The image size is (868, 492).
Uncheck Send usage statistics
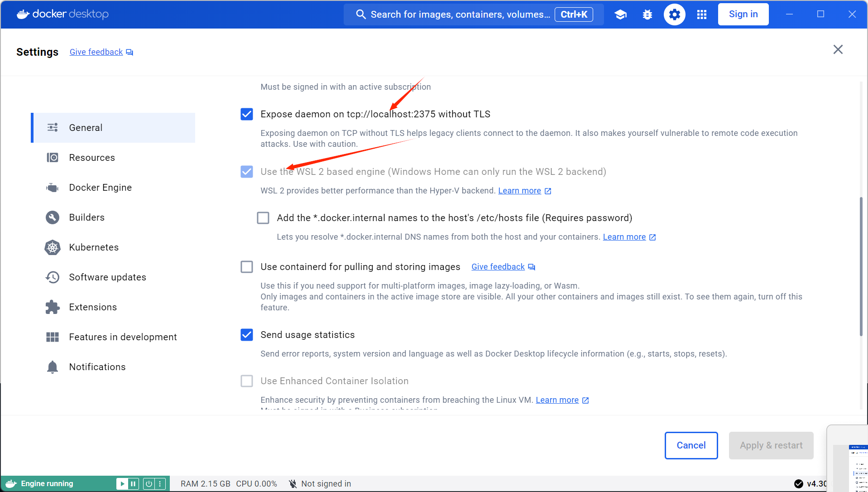247,335
